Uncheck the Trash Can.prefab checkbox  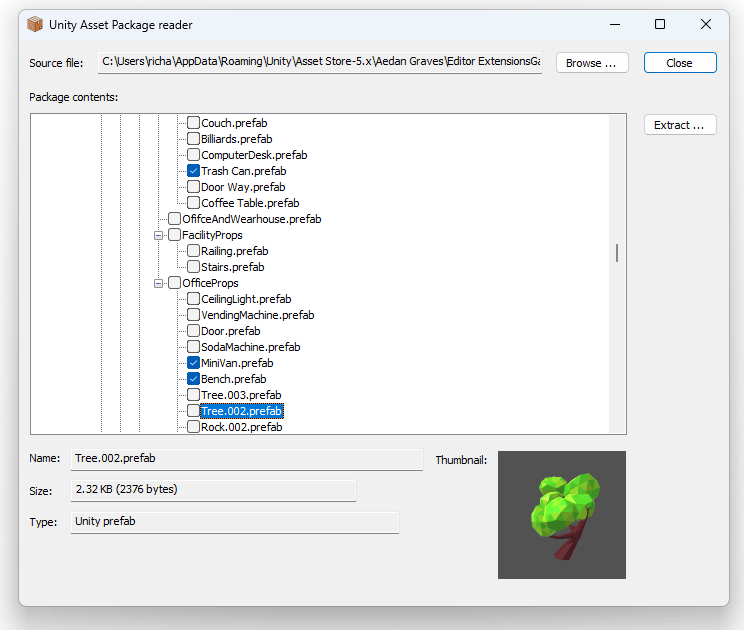tap(193, 171)
